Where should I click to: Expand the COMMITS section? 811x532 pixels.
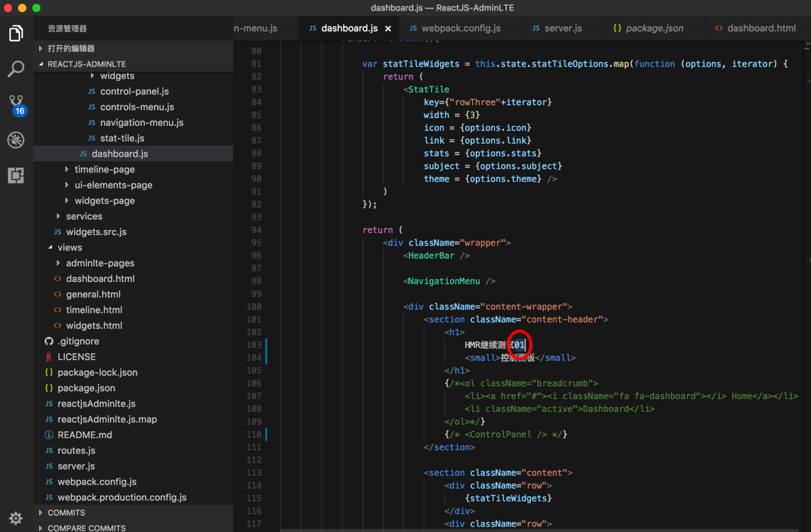[x=66, y=512]
